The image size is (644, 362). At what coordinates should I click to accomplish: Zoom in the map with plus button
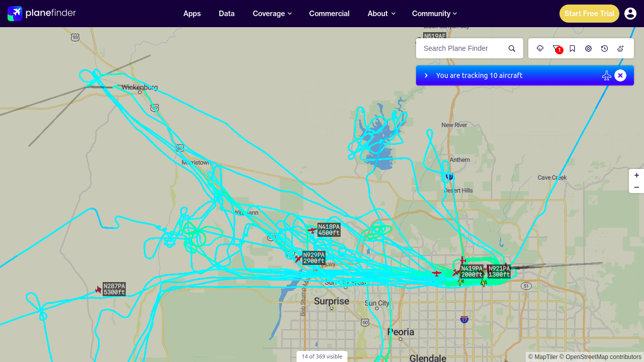point(636,175)
